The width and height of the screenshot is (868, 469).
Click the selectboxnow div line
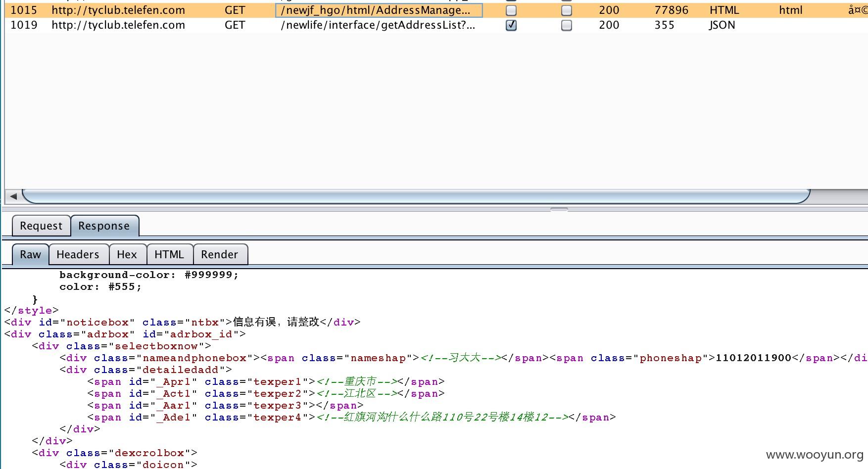pyautogui.click(x=122, y=346)
